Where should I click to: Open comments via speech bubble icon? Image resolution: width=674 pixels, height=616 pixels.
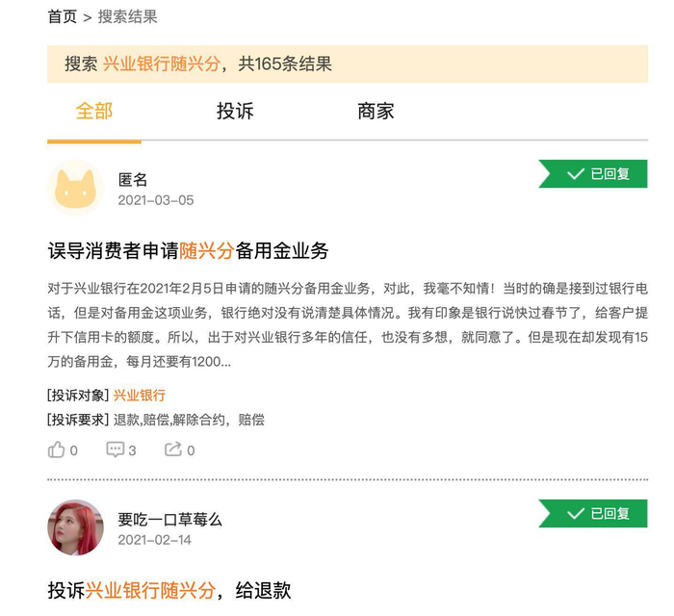coord(116,449)
